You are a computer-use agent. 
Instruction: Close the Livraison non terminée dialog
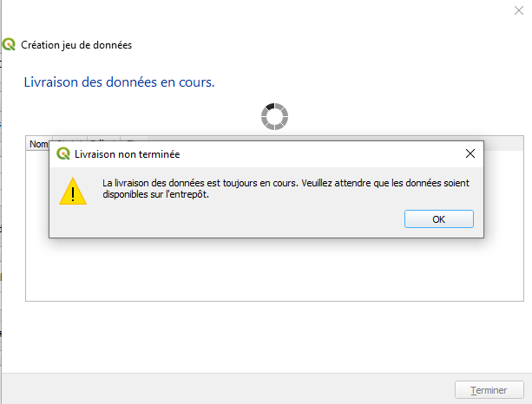pos(470,153)
